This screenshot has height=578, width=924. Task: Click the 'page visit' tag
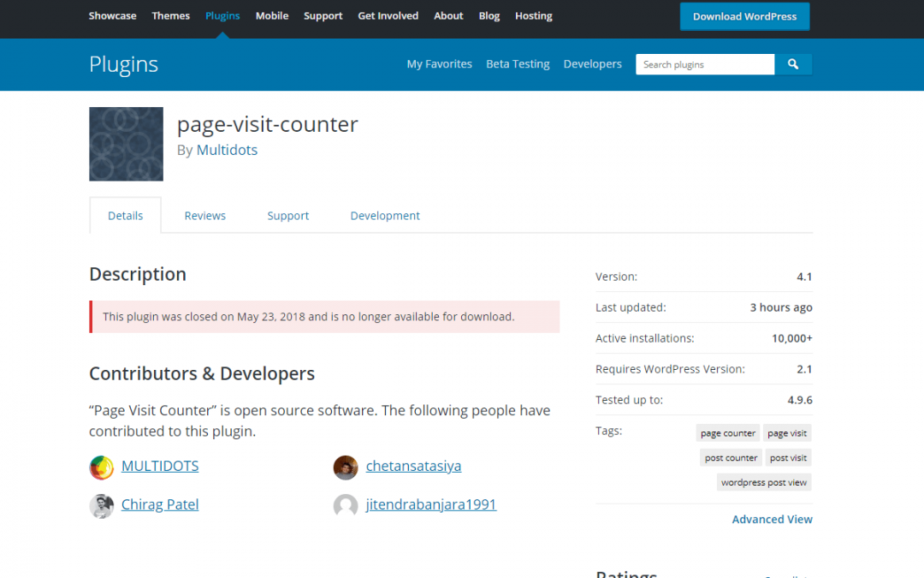point(787,433)
